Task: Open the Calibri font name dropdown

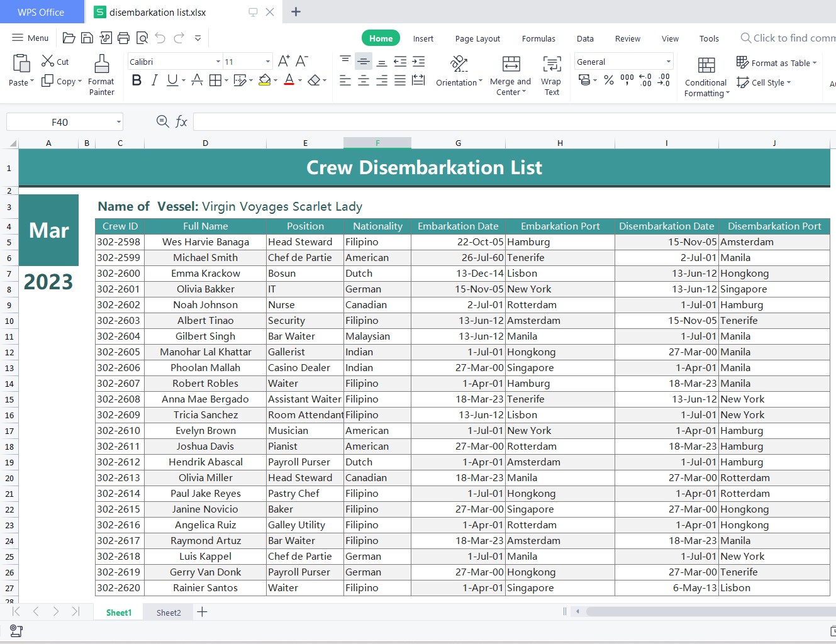Action: (218, 62)
